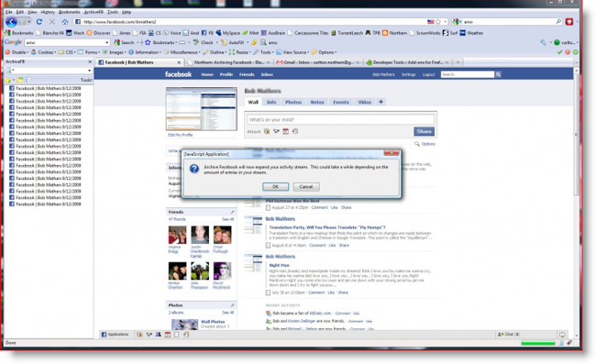Switch to Northern: Archiving Facebook tab
The image size is (596, 364).
(228, 62)
